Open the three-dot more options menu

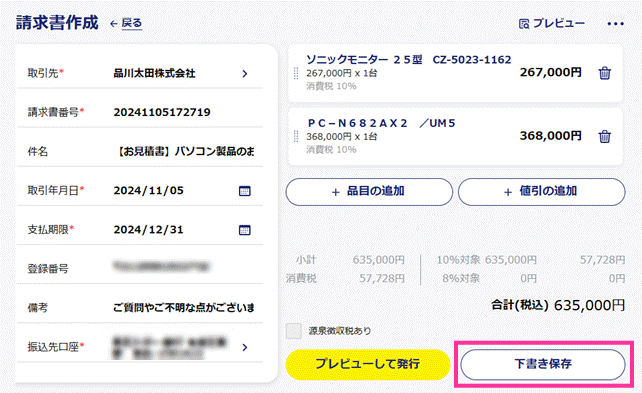pyautogui.click(x=615, y=24)
